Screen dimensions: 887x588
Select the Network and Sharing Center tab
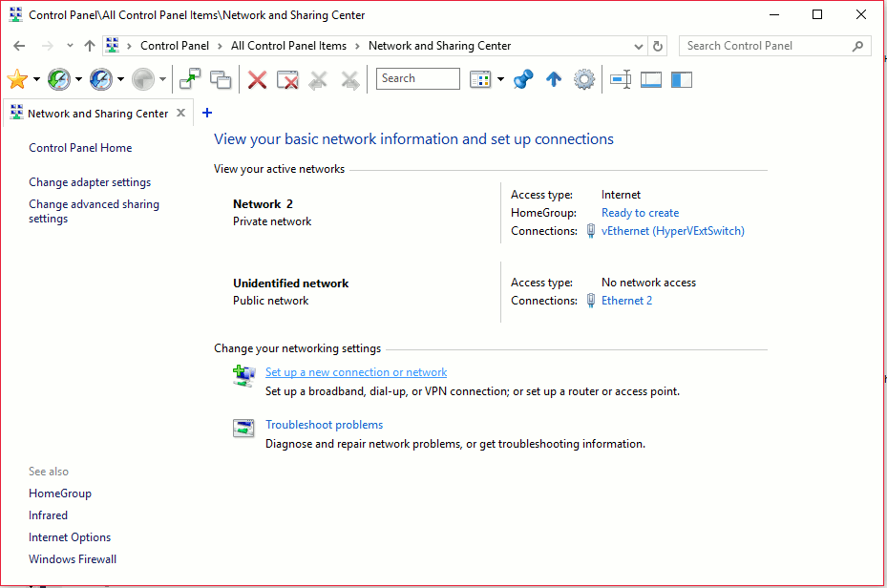click(x=97, y=114)
